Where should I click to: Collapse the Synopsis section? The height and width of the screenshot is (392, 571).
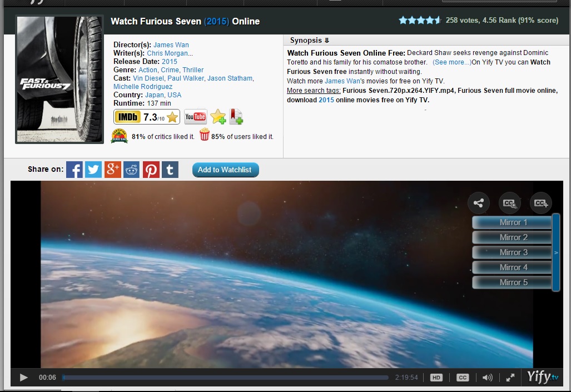pos(310,41)
